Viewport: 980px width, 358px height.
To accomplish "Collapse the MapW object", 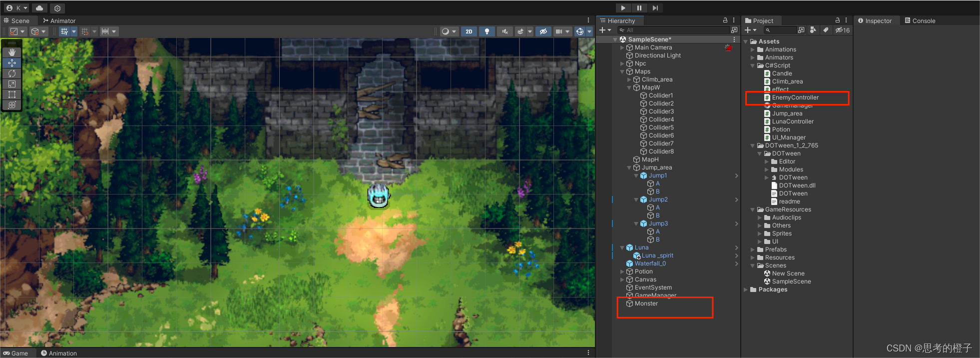I will tap(629, 87).
